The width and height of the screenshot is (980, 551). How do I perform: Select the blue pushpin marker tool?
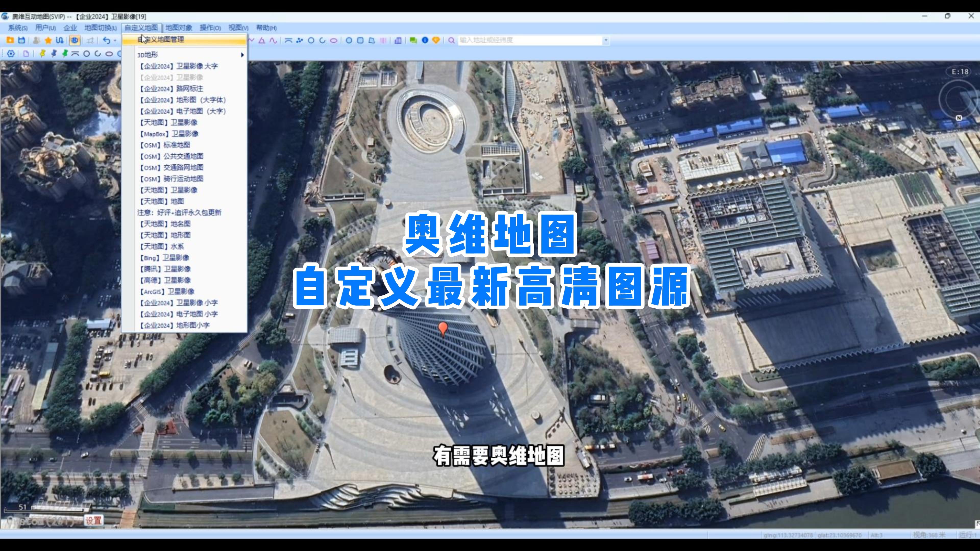(54, 54)
